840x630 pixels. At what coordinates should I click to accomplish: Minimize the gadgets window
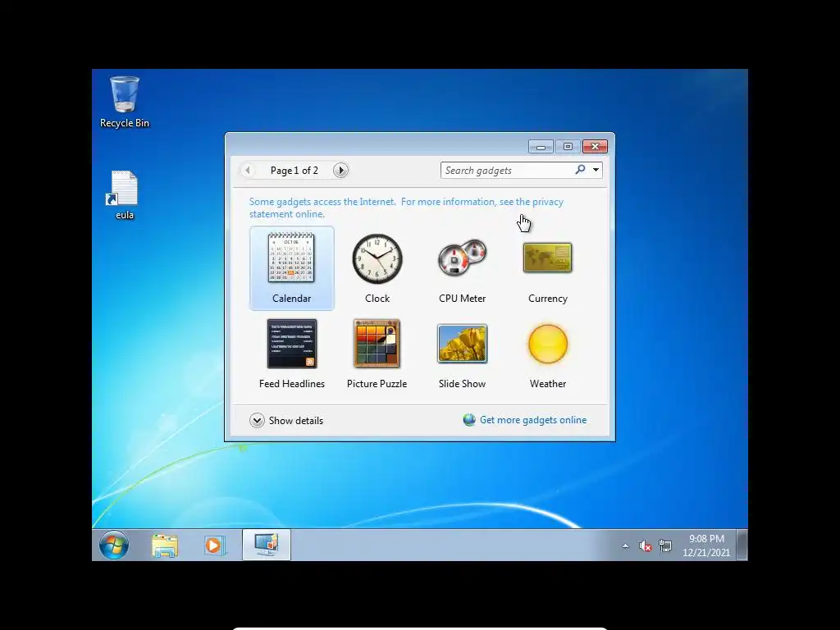pyautogui.click(x=541, y=146)
